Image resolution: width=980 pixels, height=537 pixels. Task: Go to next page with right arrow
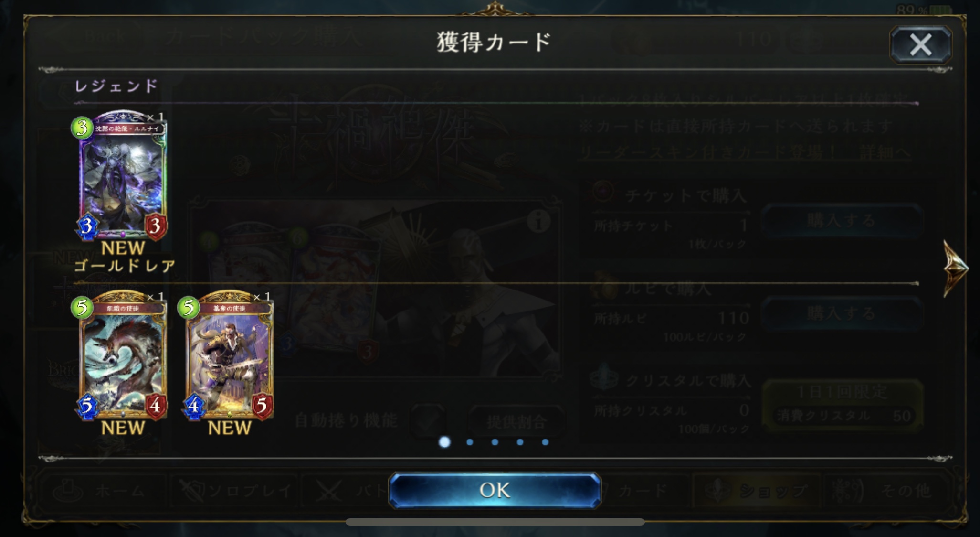[x=955, y=268]
